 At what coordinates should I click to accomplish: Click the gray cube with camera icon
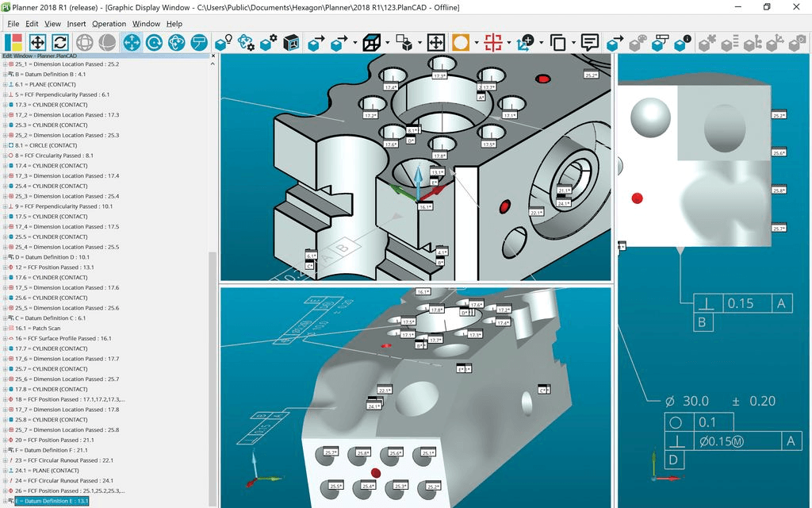pos(798,42)
